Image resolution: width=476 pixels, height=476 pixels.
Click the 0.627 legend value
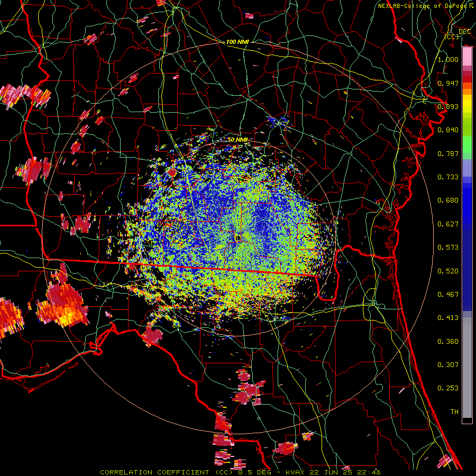448,224
